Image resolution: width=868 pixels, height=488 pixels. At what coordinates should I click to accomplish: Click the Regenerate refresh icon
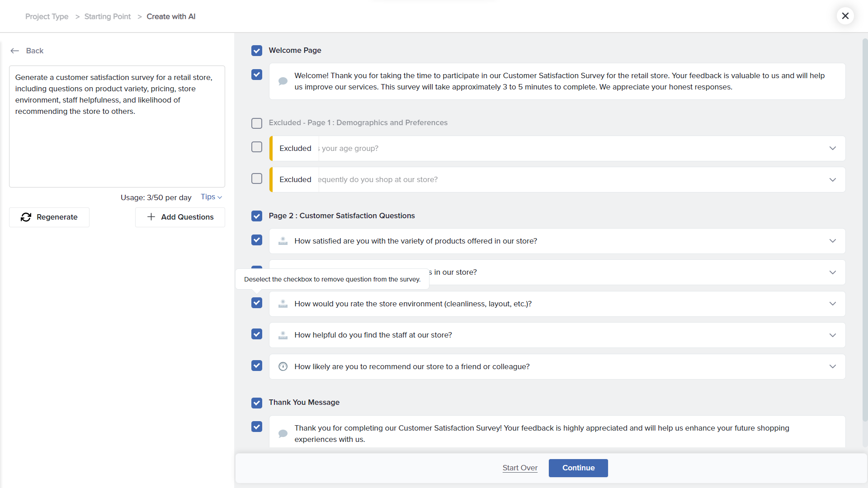point(26,217)
